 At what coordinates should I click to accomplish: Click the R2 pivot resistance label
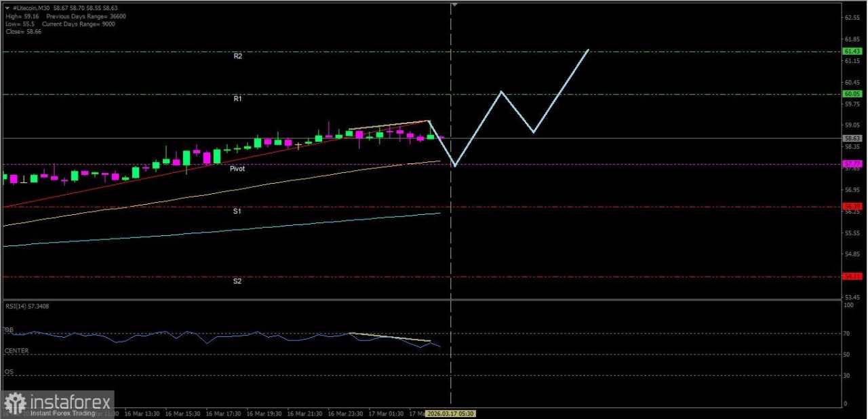237,56
